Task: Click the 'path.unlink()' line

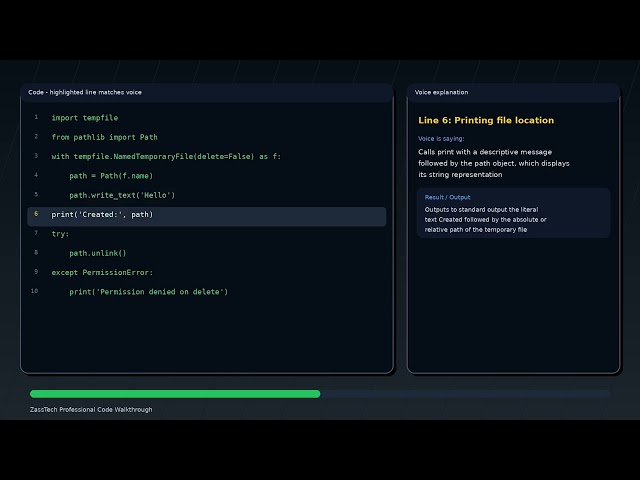Action: [98, 253]
